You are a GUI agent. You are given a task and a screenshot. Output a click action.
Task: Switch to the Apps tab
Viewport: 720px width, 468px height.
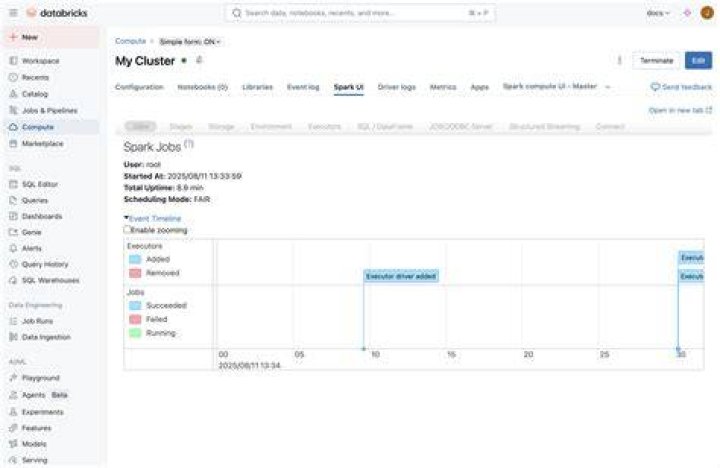(479, 87)
